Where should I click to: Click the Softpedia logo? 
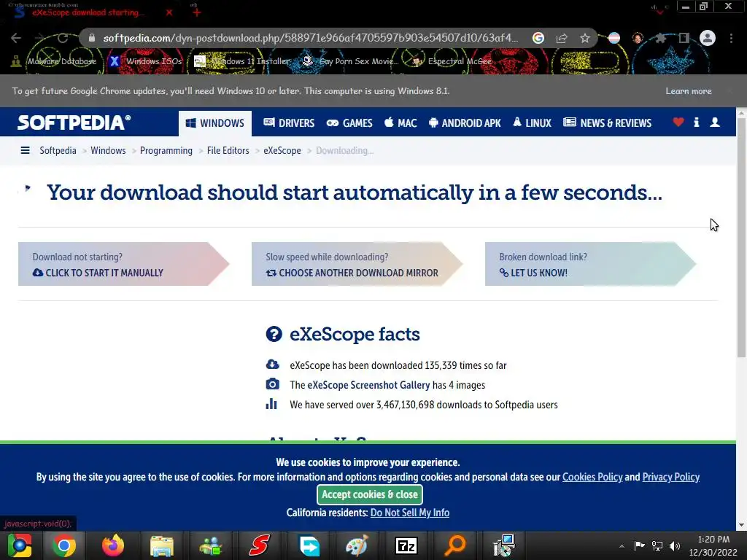[74, 122]
